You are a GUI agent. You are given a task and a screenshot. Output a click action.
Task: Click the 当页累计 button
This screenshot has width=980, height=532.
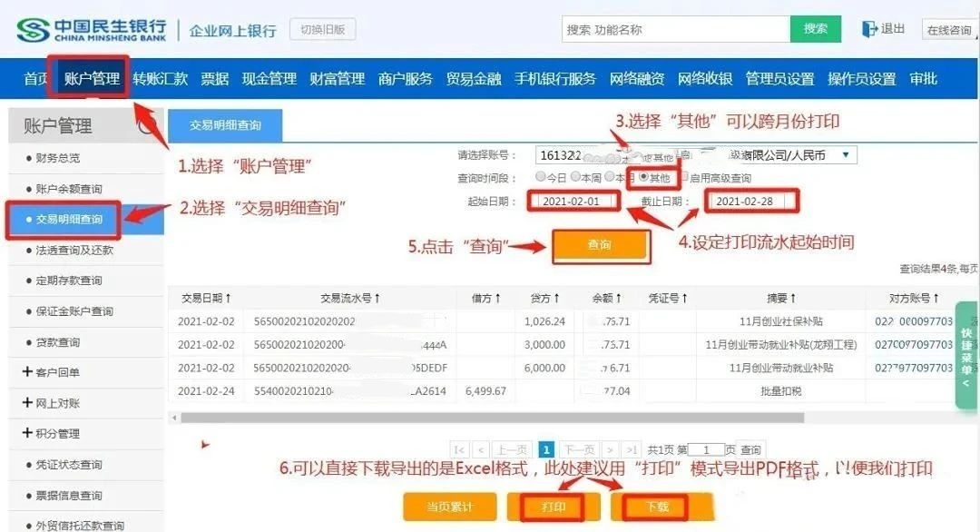(450, 507)
